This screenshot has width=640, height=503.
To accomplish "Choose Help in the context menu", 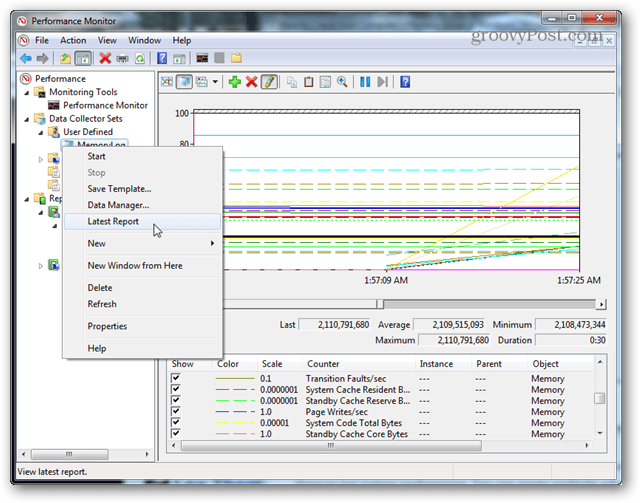I will pyautogui.click(x=142, y=348).
